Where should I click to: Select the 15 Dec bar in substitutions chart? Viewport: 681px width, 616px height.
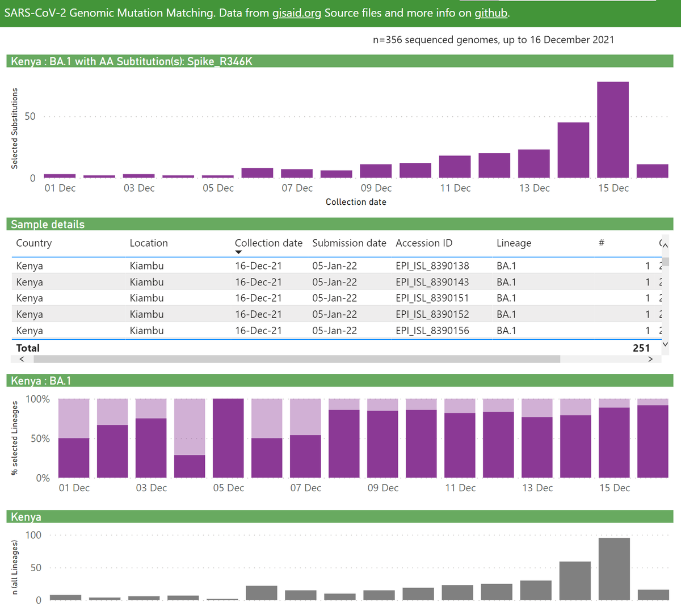point(613,130)
